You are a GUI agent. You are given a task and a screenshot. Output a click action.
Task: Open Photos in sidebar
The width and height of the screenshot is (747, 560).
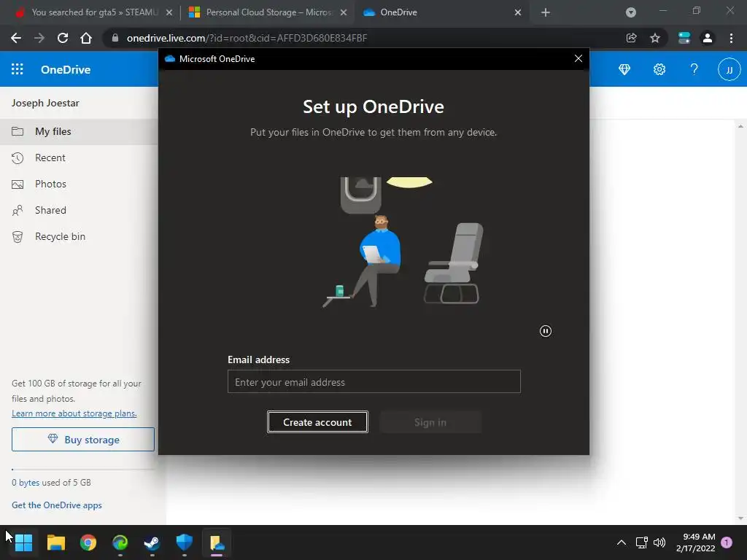pyautogui.click(x=79, y=184)
